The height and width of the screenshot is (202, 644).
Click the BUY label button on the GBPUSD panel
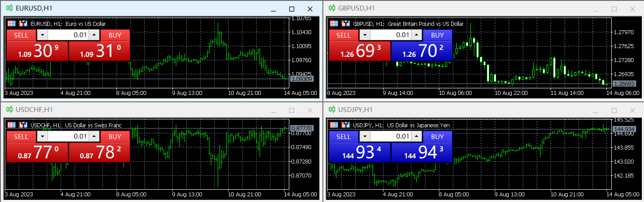[x=437, y=35]
